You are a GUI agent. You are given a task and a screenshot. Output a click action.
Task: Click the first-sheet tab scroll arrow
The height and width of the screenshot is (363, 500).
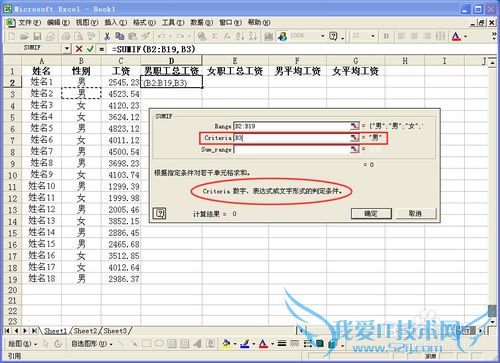[x=7, y=331]
